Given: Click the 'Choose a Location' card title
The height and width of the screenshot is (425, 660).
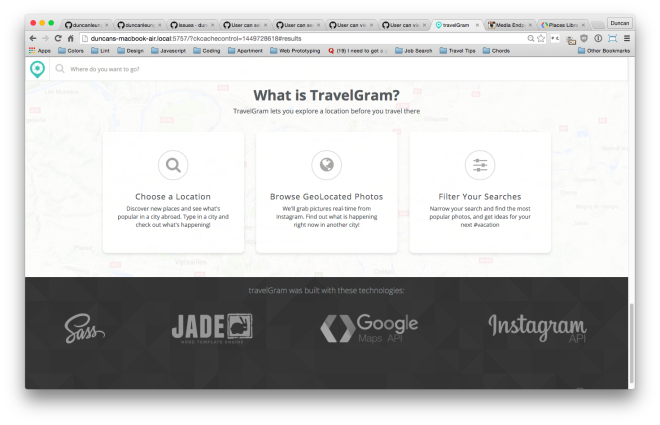Looking at the screenshot, I should click(x=173, y=197).
